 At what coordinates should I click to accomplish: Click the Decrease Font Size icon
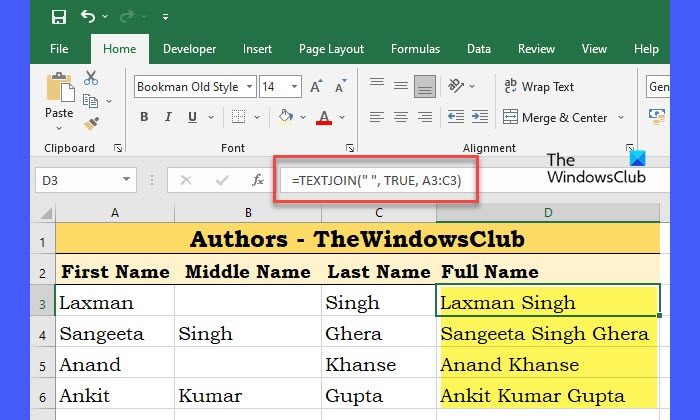click(x=340, y=87)
